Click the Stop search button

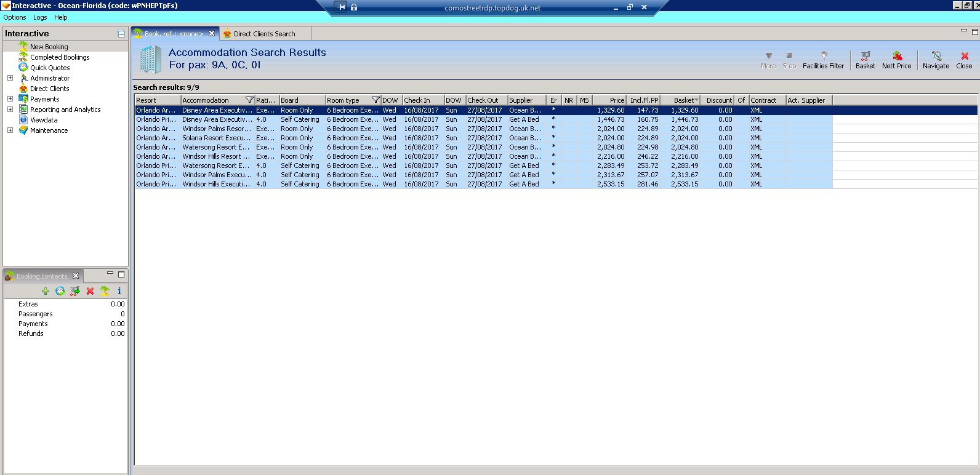789,60
